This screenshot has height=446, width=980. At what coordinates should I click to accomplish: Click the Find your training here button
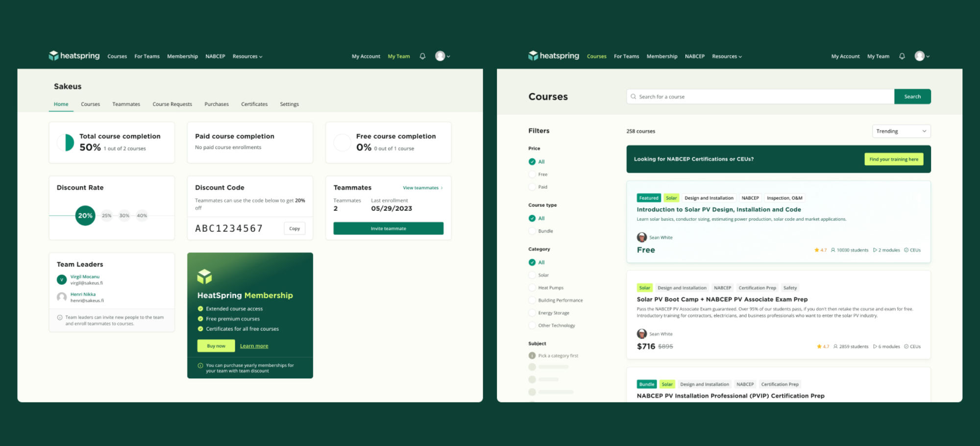pyautogui.click(x=894, y=159)
